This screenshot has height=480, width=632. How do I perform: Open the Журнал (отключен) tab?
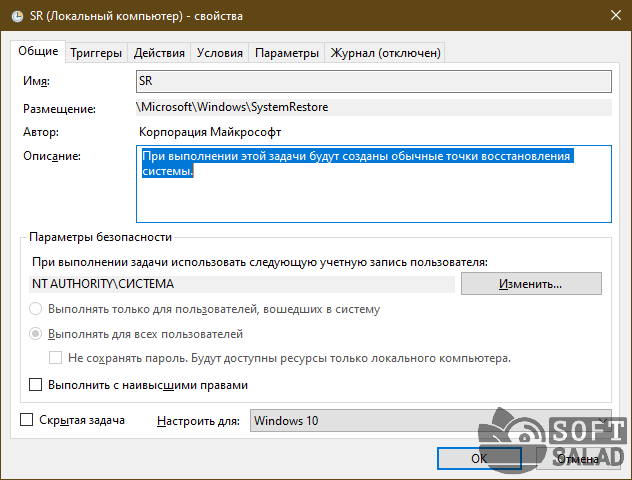385,53
